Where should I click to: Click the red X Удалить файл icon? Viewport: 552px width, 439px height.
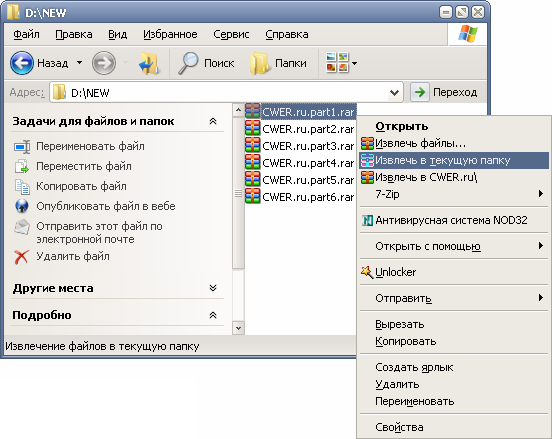(21, 257)
